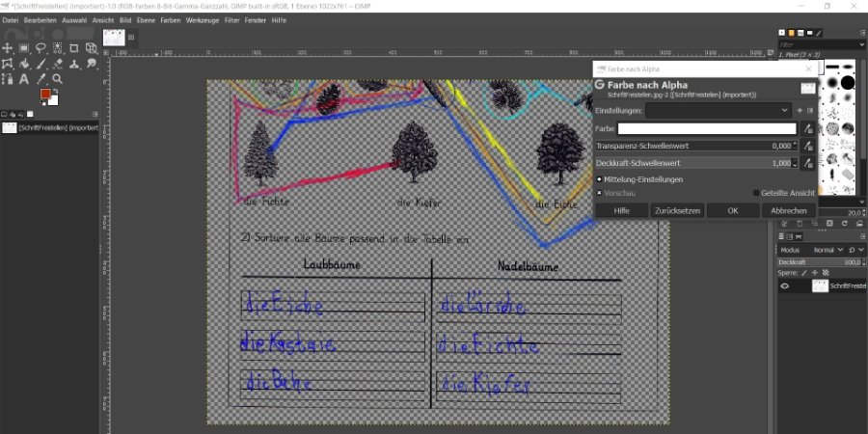Select the Eraser tool
This screenshot has width=868, height=434.
57,64
